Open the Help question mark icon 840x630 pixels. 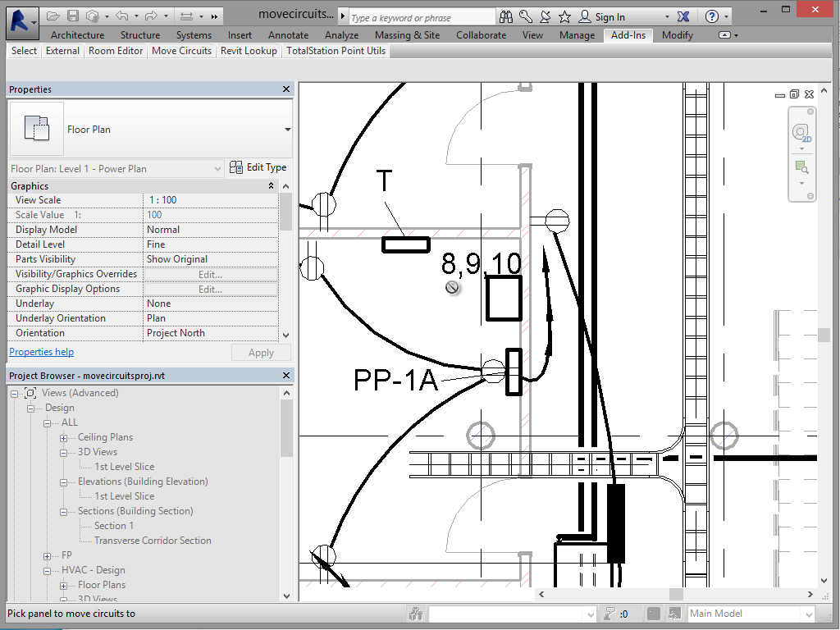pyautogui.click(x=711, y=16)
